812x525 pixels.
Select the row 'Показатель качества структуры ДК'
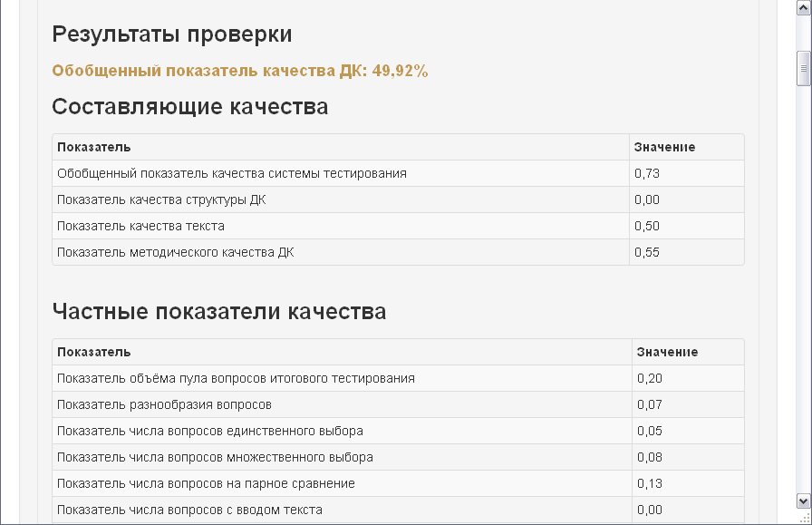pyautogui.click(x=398, y=199)
